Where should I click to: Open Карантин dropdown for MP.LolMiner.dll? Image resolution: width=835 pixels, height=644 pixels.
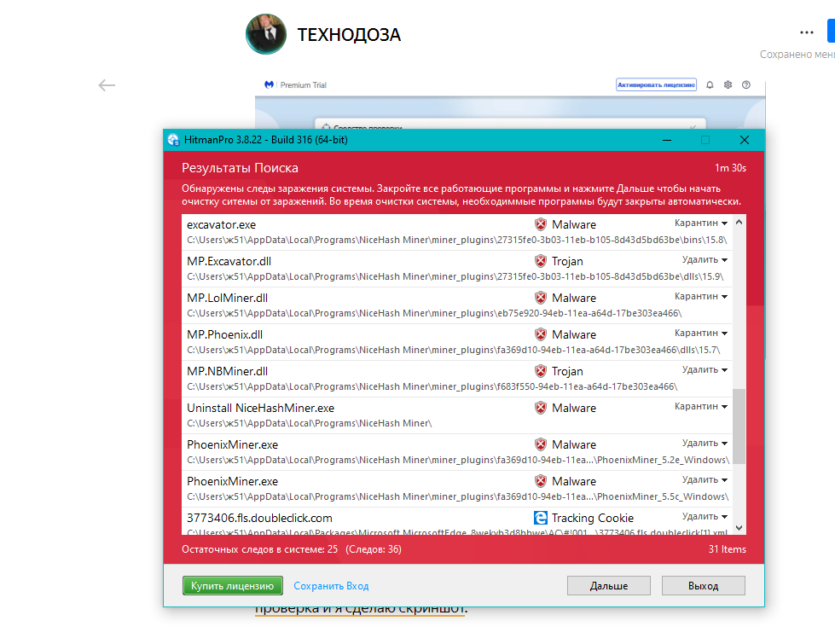coord(701,296)
